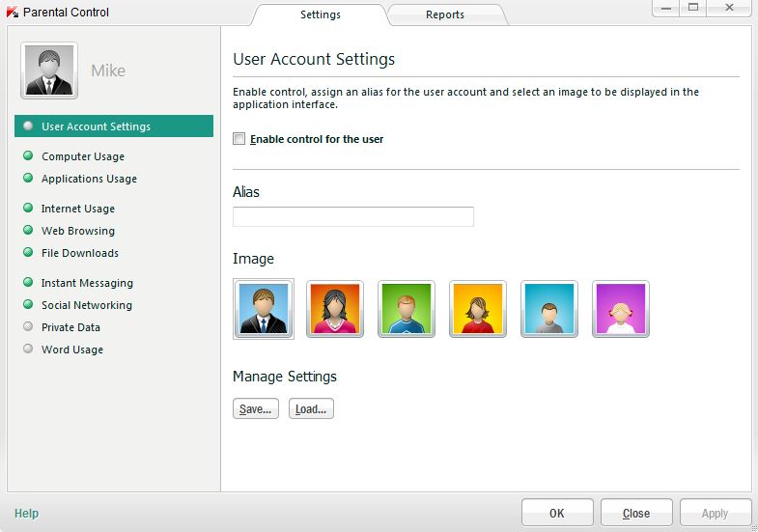Open the Help link
This screenshot has width=758, height=532.
pyautogui.click(x=26, y=514)
